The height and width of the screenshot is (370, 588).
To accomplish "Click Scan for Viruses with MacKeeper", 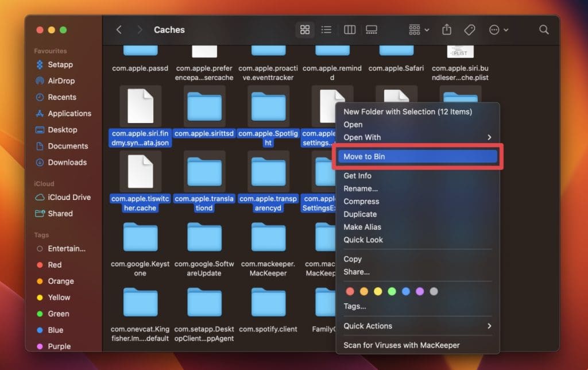I will 401,345.
